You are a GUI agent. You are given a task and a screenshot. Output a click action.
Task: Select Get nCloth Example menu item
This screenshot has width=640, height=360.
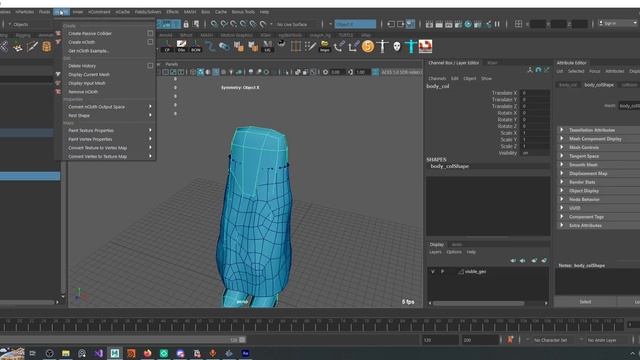point(89,51)
